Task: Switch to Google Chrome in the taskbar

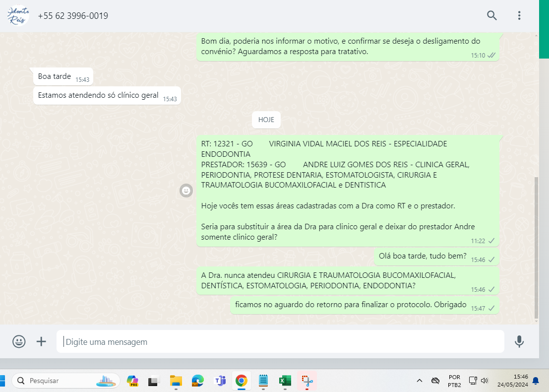Action: point(241,381)
